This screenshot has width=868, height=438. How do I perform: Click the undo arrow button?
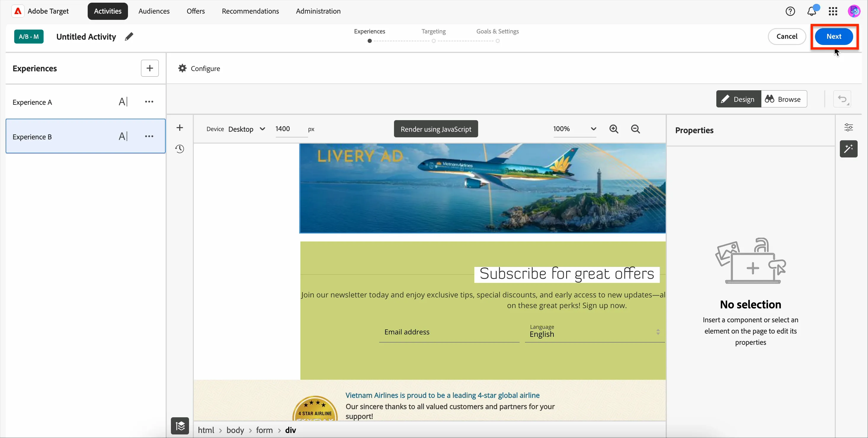(x=842, y=99)
